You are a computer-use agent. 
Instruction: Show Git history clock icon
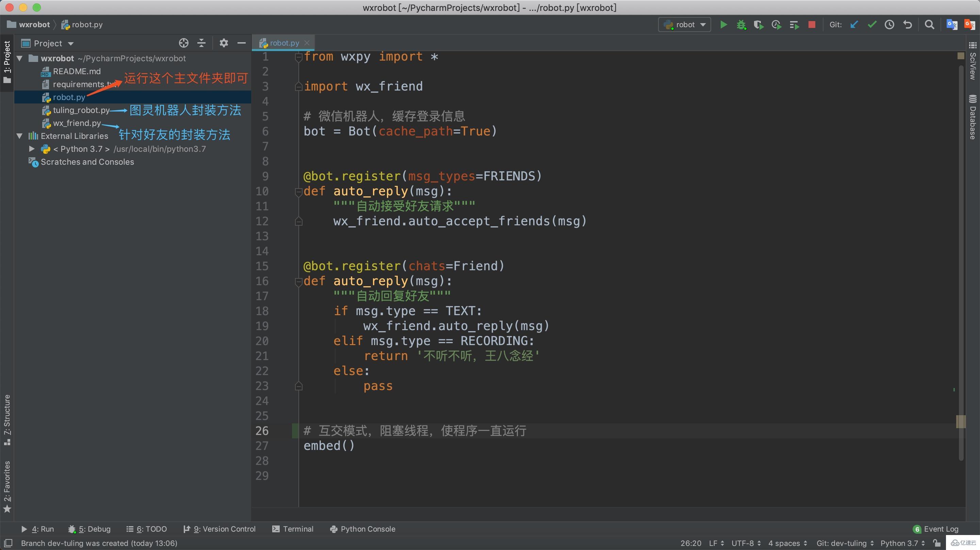889,25
